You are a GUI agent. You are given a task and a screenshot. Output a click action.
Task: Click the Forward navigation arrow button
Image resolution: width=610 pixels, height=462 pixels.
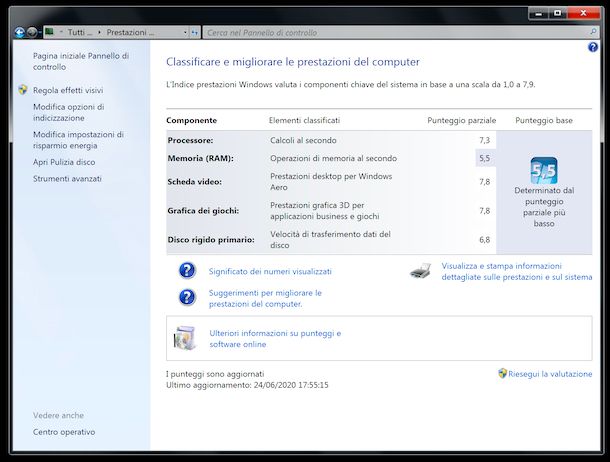coord(33,32)
